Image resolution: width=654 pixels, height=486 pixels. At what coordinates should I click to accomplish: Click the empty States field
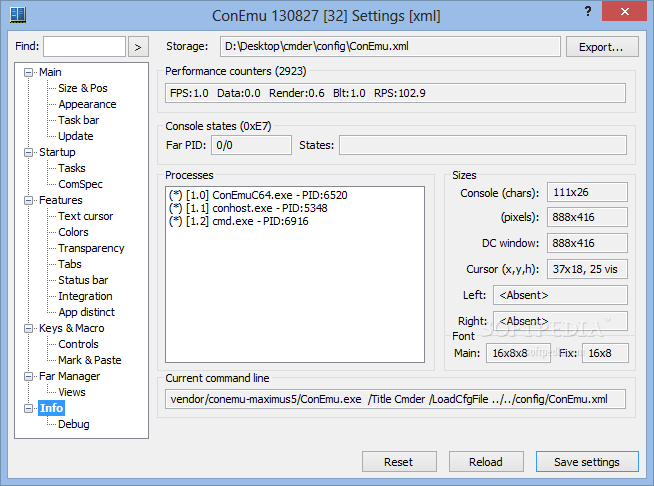[x=483, y=145]
